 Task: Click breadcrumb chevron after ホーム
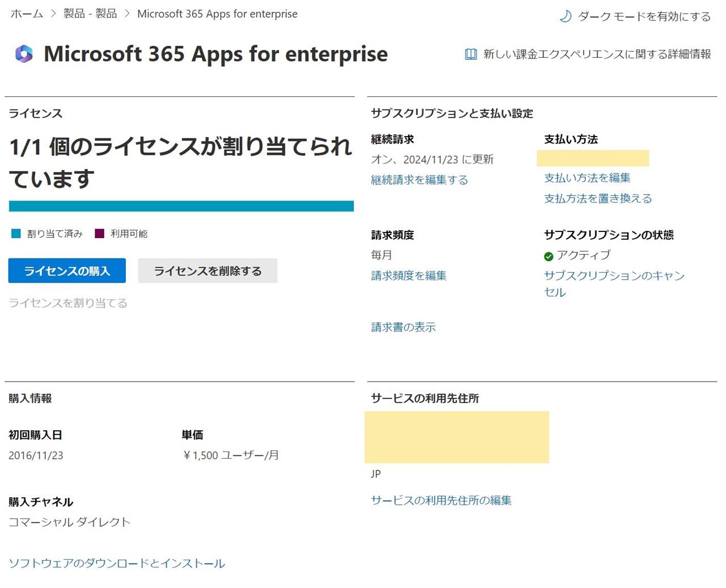click(53, 14)
